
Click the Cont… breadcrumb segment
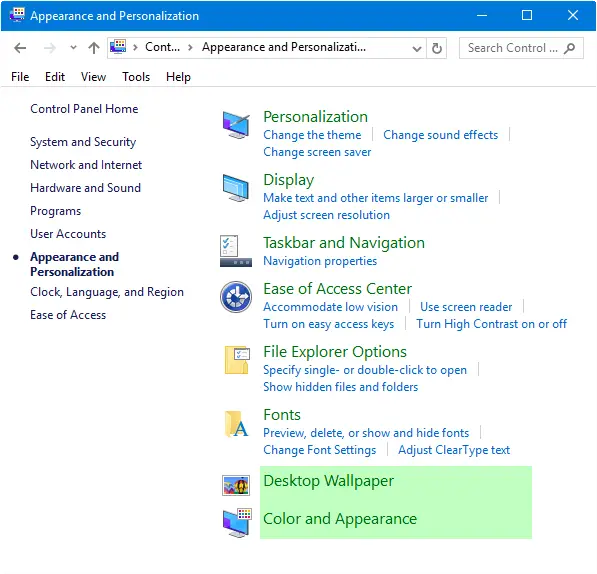(162, 47)
